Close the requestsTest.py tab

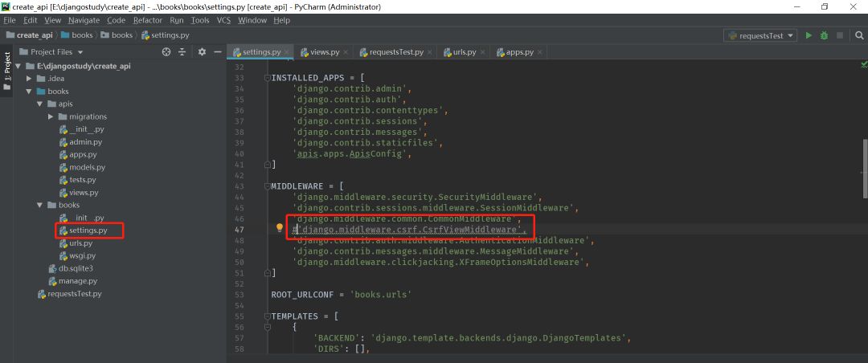click(429, 52)
